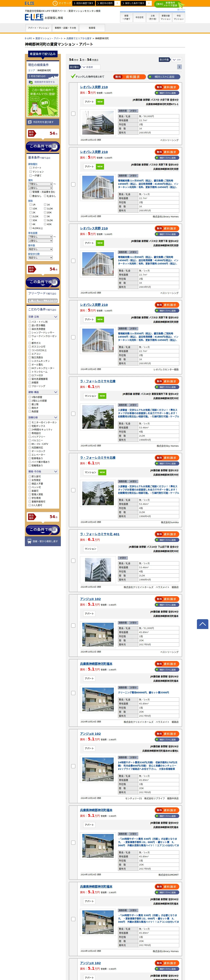Screen dimensions: 210x980
Task: Open the 中古住宅 menu item
Action: tap(140, 17)
